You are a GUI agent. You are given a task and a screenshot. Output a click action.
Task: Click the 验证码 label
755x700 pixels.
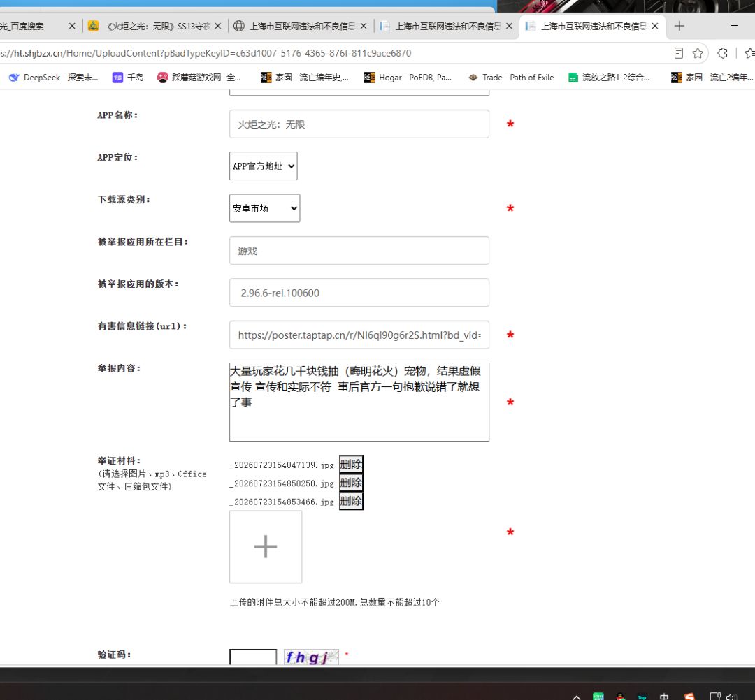coord(114,655)
